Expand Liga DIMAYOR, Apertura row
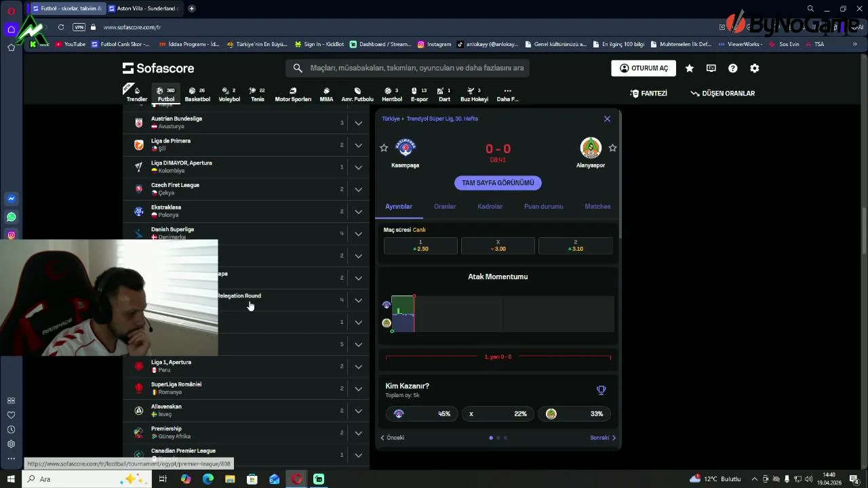Viewport: 868px width, 488px height. coord(358,167)
